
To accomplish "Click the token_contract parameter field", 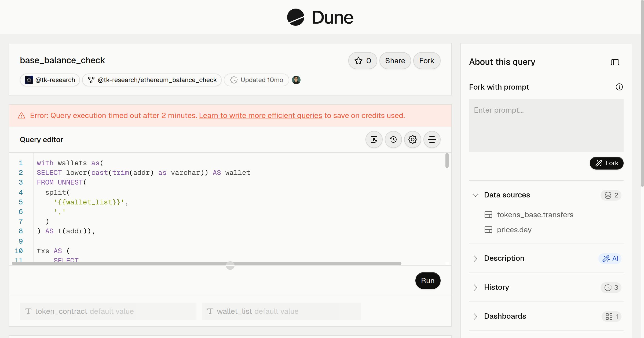I will [108, 311].
